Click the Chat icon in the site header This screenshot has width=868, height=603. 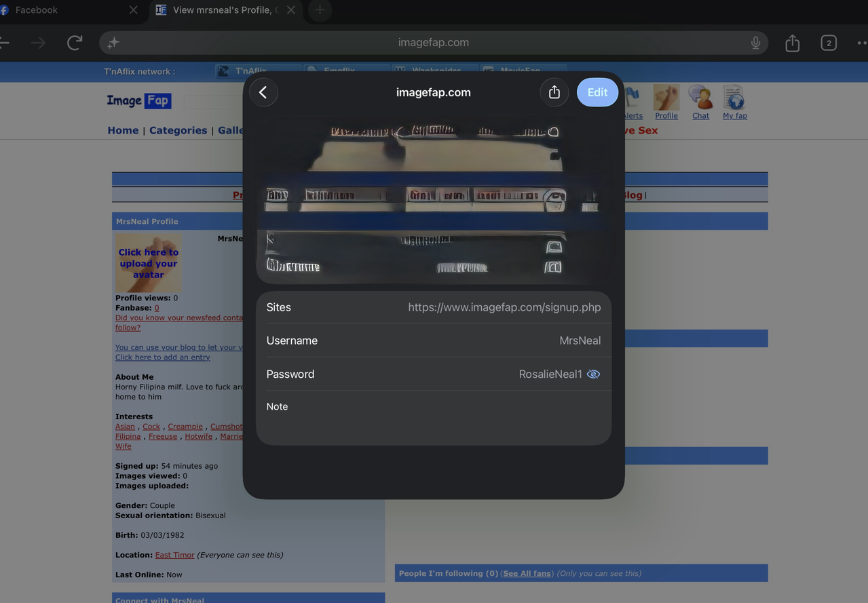point(700,102)
